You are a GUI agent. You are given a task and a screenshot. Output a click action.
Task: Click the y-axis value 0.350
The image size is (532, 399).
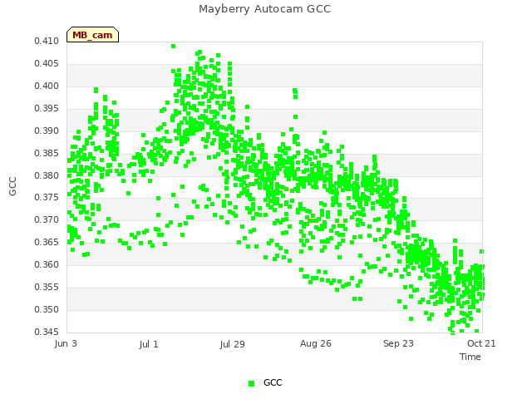(47, 309)
